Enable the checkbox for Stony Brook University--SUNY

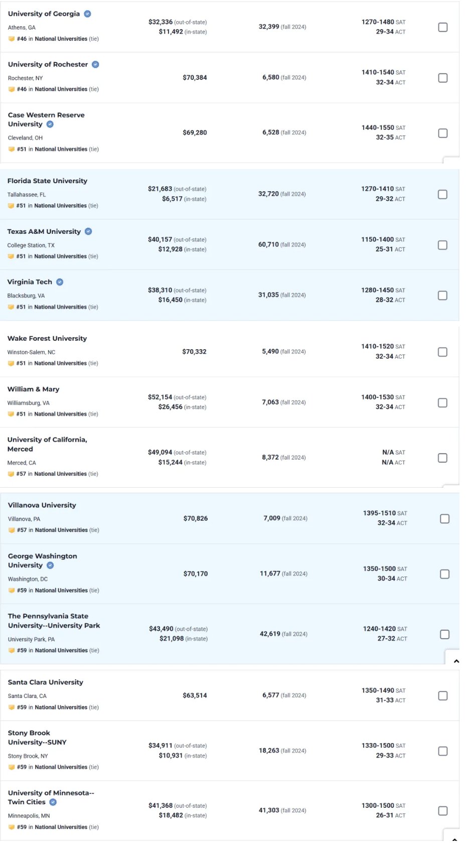[x=443, y=751]
